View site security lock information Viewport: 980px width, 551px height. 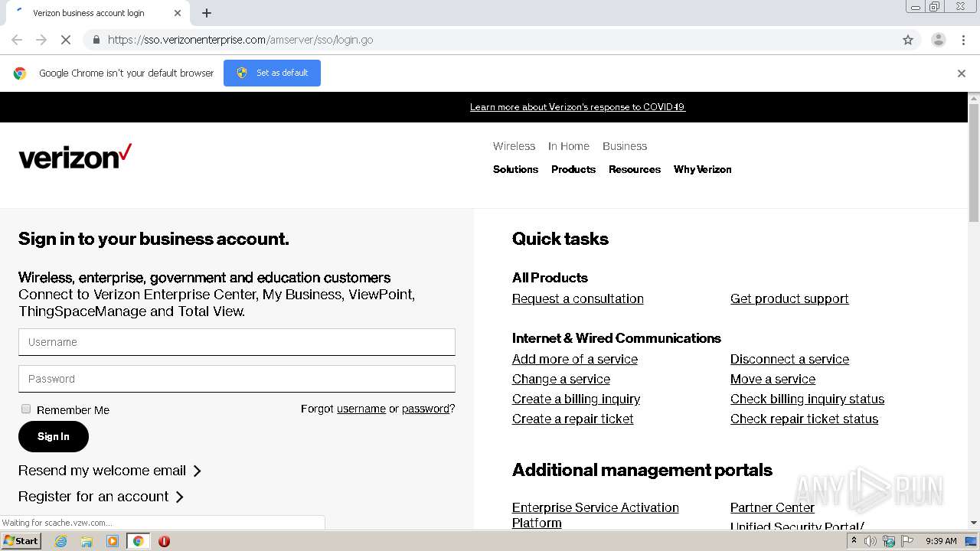(96, 40)
